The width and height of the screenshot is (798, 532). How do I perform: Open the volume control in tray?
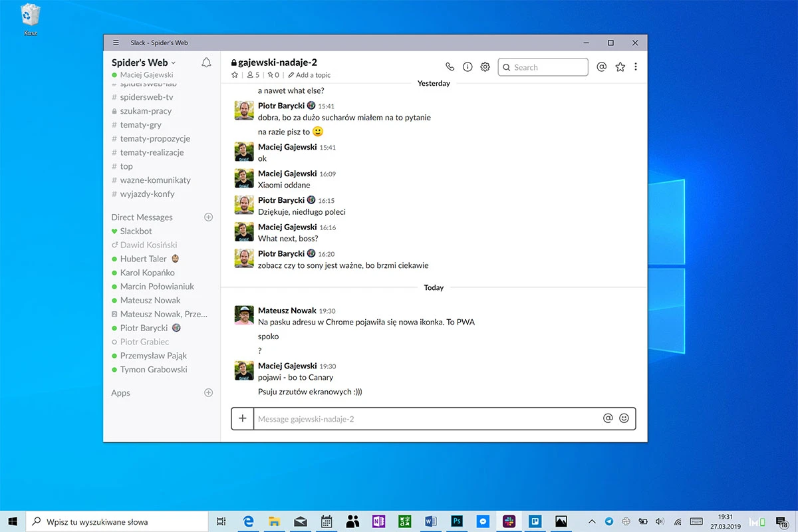point(660,521)
